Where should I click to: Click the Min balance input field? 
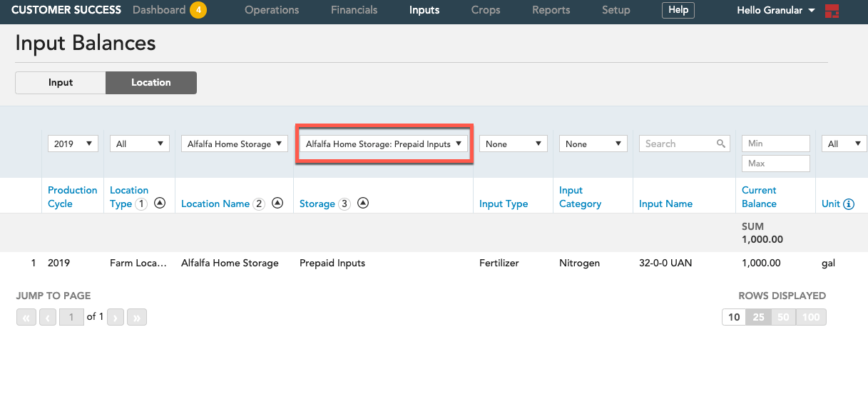(776, 144)
